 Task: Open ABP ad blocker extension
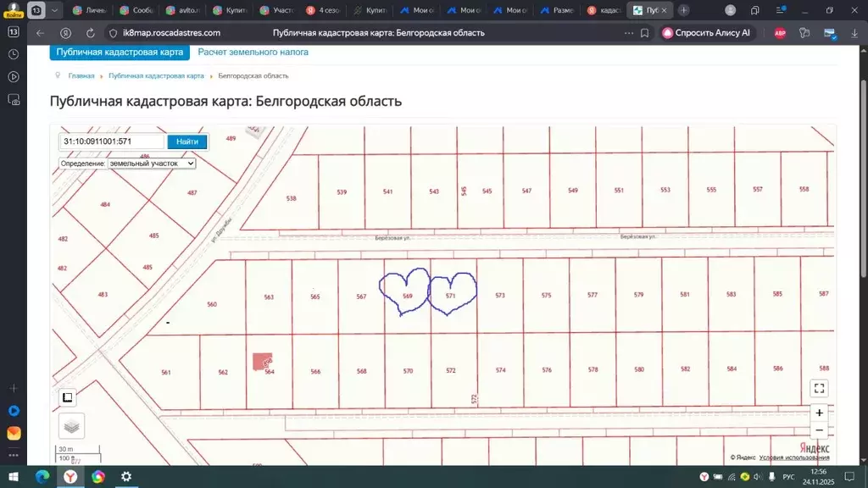click(x=781, y=33)
